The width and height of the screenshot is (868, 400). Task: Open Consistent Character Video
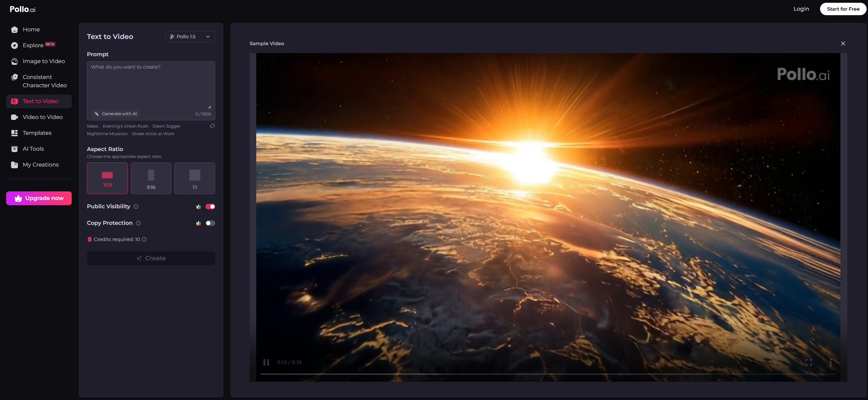39,81
